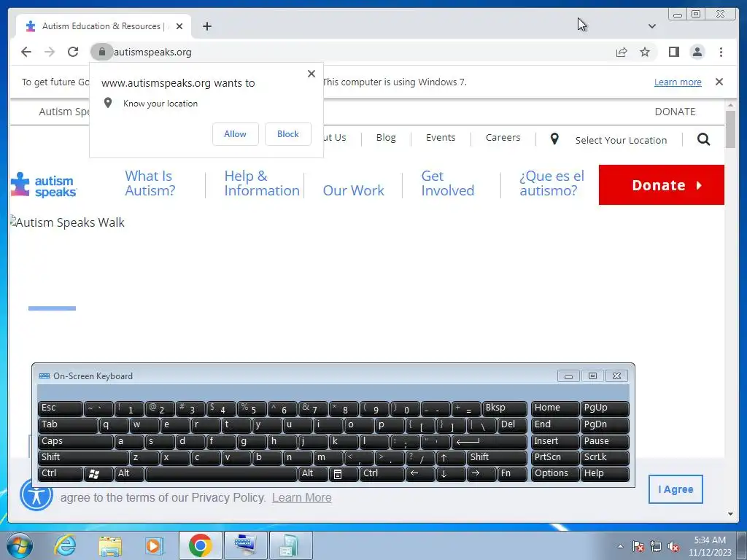Click the location pin icon in site header
747x560 pixels.
[554, 139]
